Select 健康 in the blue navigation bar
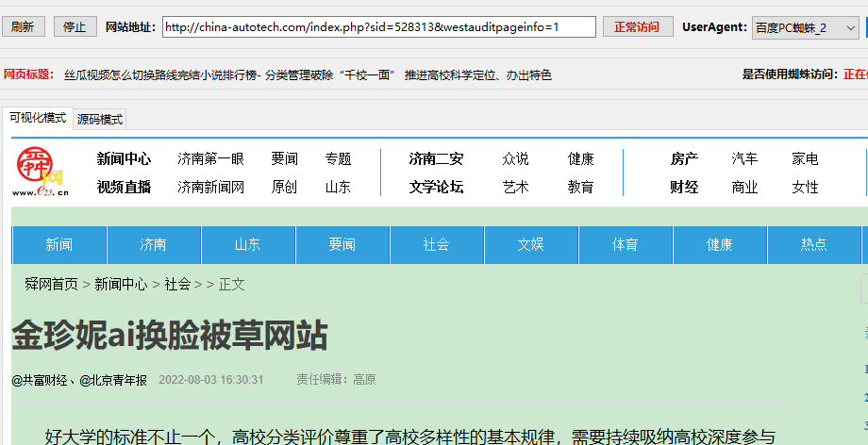This screenshot has height=445, width=868. (x=720, y=244)
